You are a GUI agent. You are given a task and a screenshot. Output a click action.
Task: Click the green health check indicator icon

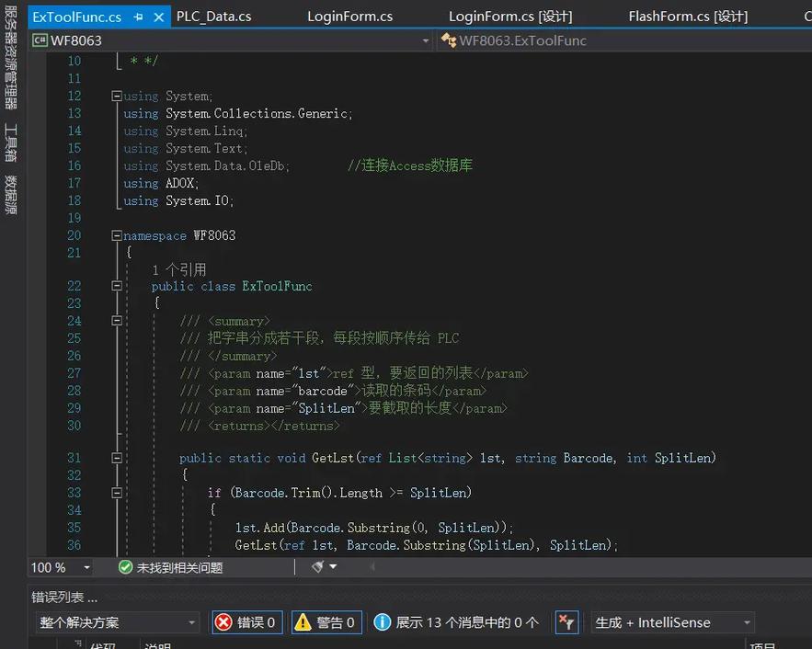pyautogui.click(x=125, y=566)
